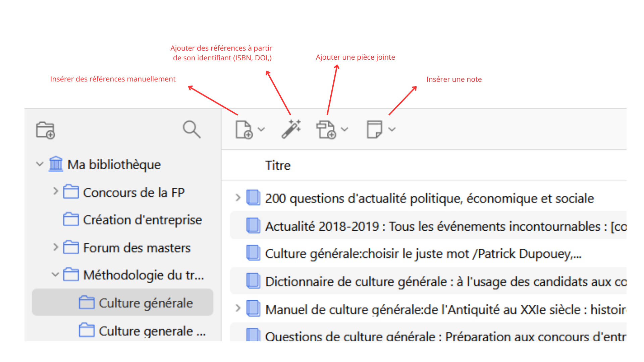Expand the Manuel de culture générale item

[x=238, y=308]
